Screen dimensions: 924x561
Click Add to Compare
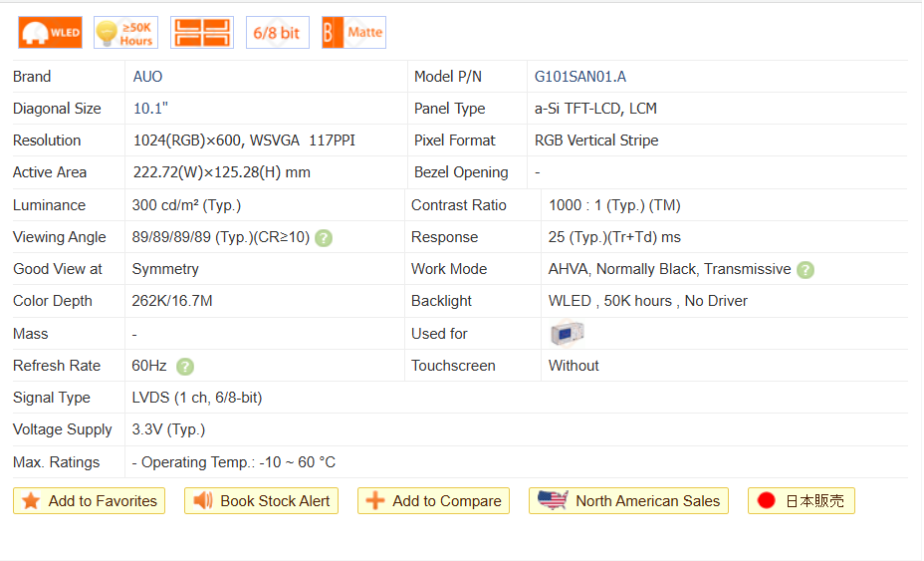coord(433,501)
